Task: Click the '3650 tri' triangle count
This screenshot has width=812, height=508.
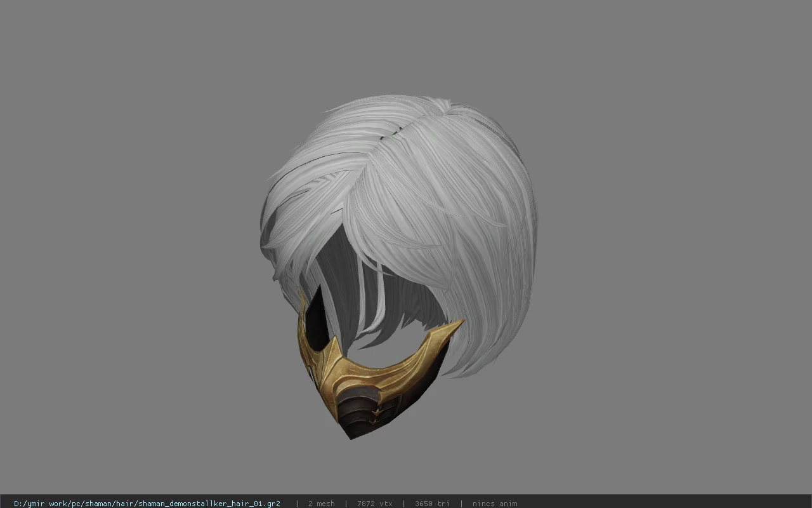Action: tap(432, 504)
